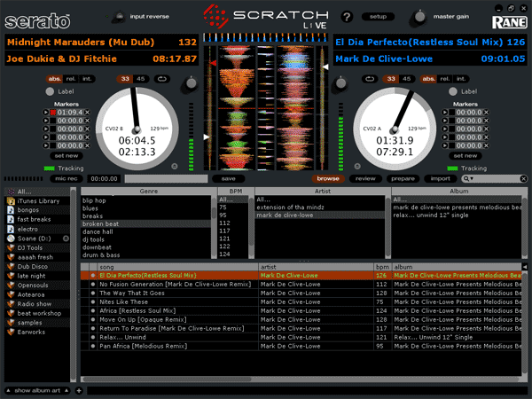
Task: Clear the search box
Action: click(523, 179)
